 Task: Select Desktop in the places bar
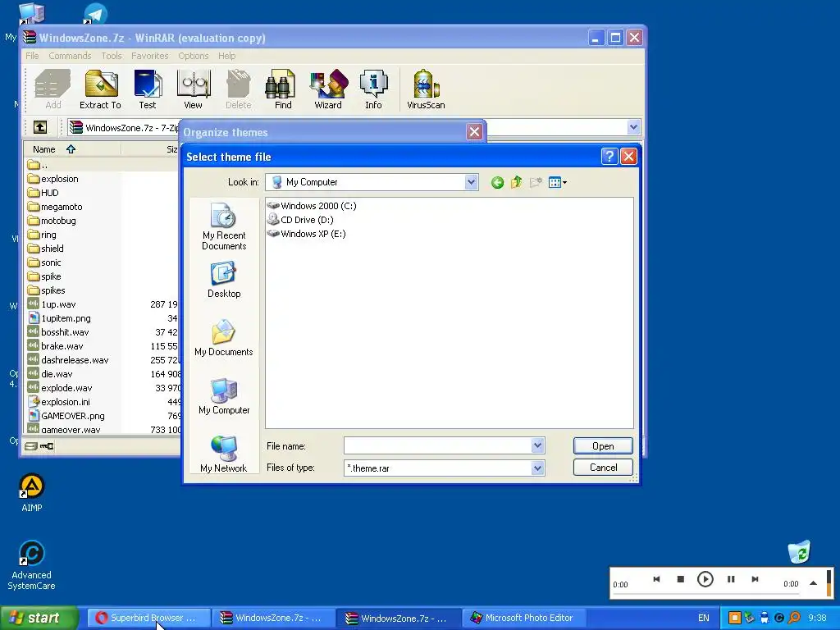pyautogui.click(x=224, y=280)
